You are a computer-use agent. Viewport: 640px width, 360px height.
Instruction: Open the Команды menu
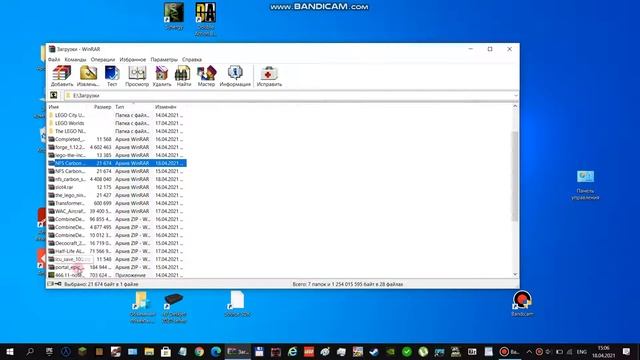coord(76,60)
